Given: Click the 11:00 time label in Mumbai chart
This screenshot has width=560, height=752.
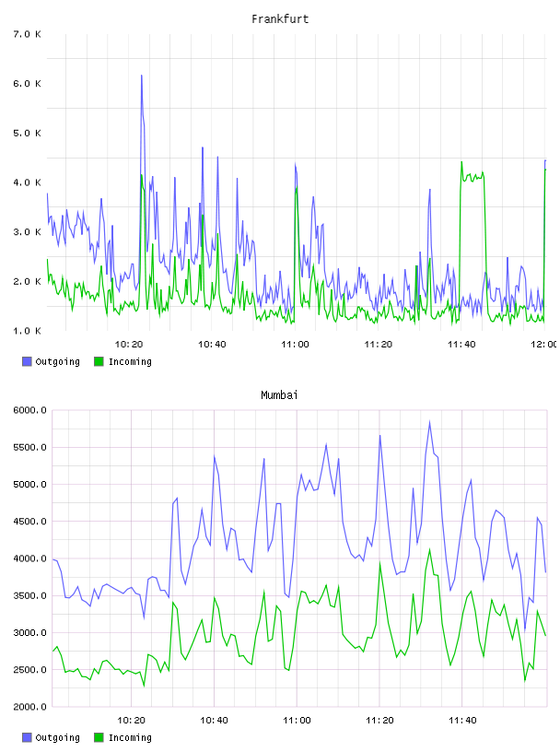Looking at the screenshot, I should coord(297,720).
